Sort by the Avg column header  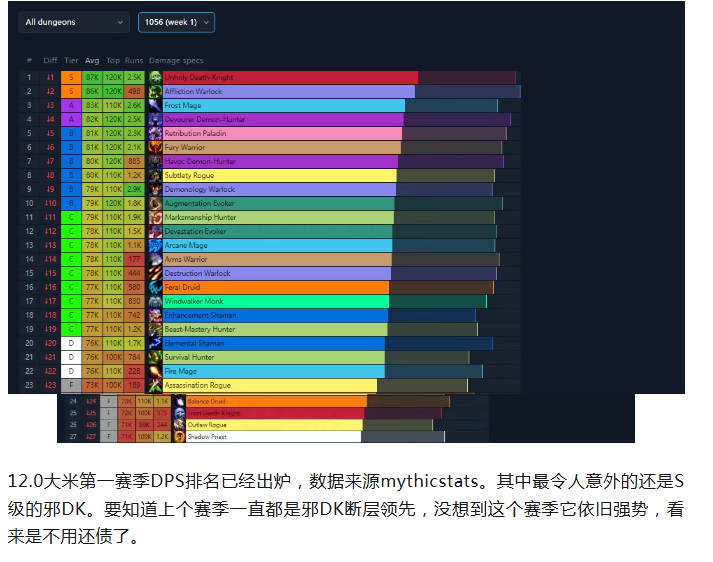[92, 61]
